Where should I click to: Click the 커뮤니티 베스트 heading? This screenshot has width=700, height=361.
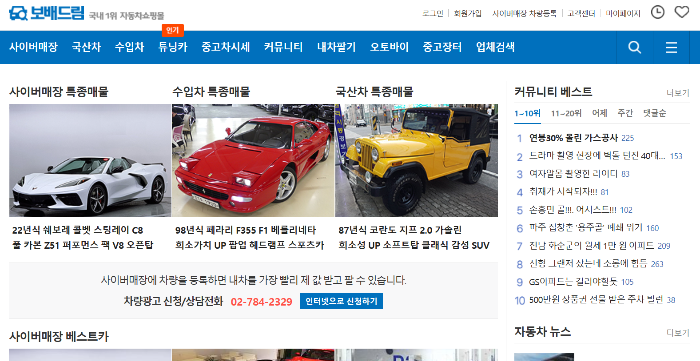pos(553,92)
